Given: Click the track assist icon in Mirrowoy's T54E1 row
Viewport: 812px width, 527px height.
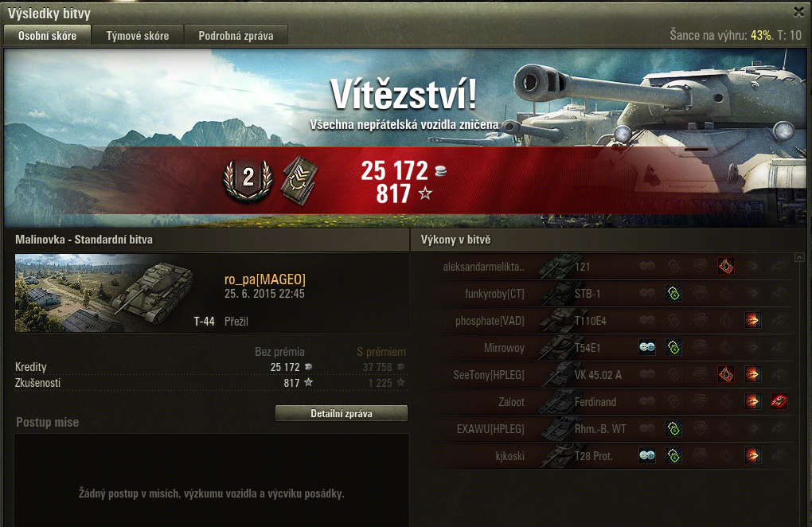Looking at the screenshot, I should tap(646, 347).
